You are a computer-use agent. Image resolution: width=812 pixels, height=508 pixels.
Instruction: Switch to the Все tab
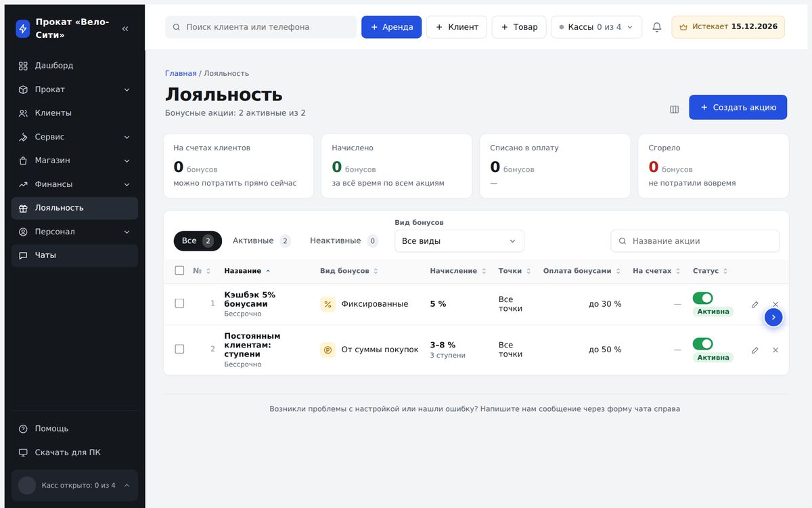tap(198, 240)
